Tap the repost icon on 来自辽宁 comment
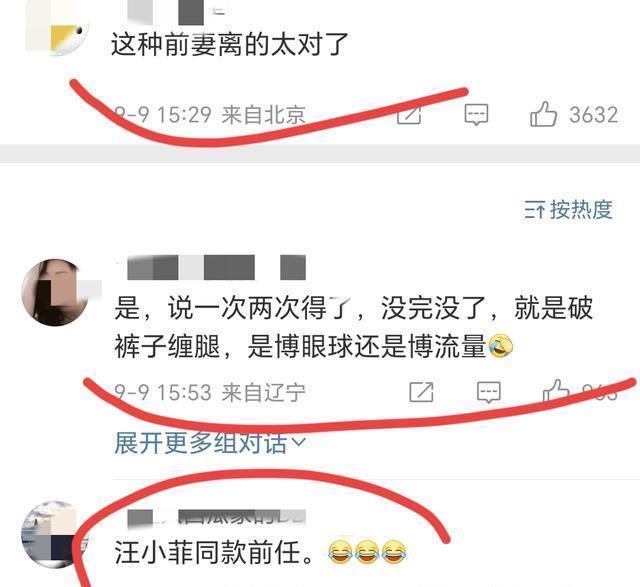The height and width of the screenshot is (587, 640). click(x=421, y=392)
